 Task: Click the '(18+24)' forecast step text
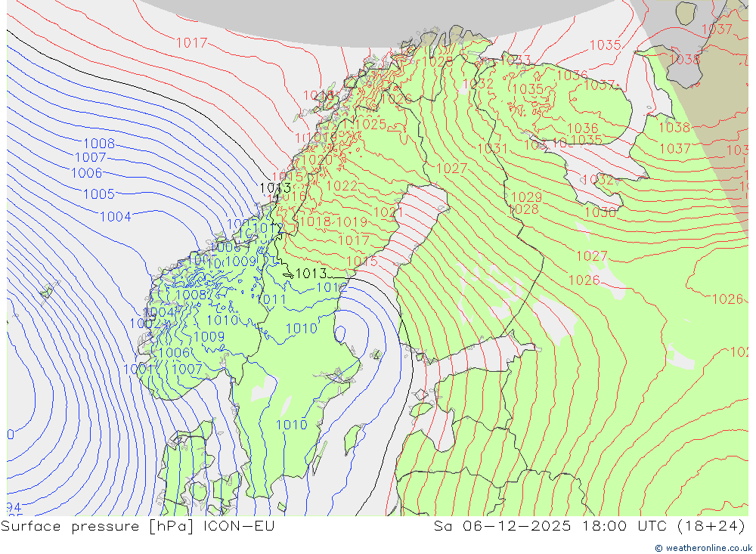(x=711, y=526)
